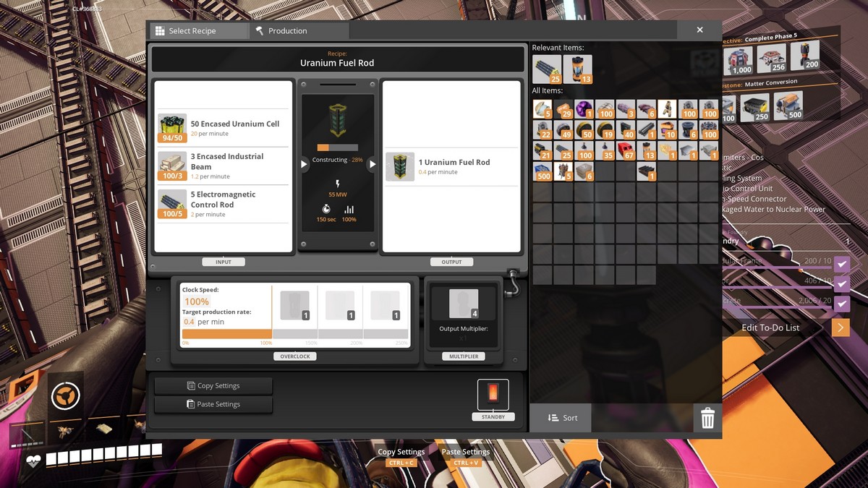The image size is (868, 488).
Task: Toggle the checkbox beside 200 / 10
Action: click(842, 263)
